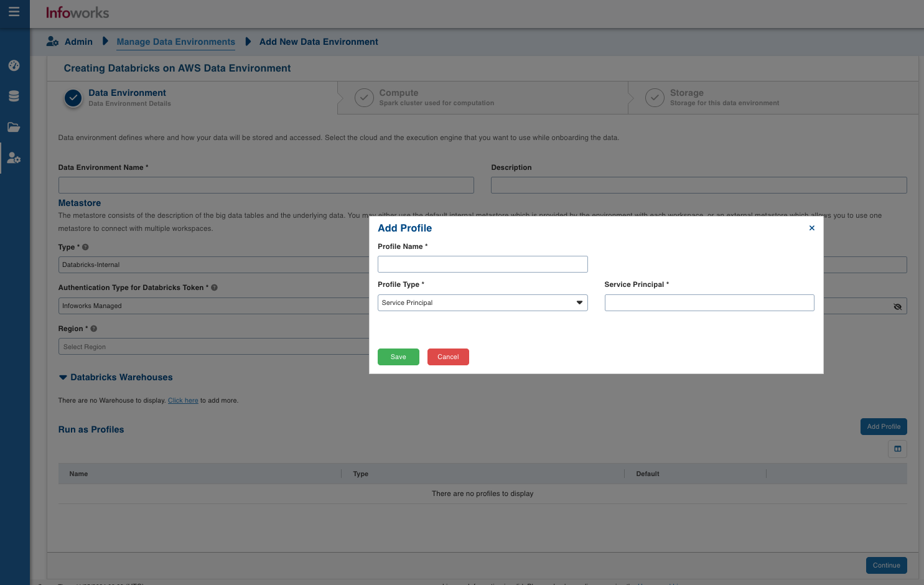
Task: Select the Run as Profiles heading
Action: (91, 429)
